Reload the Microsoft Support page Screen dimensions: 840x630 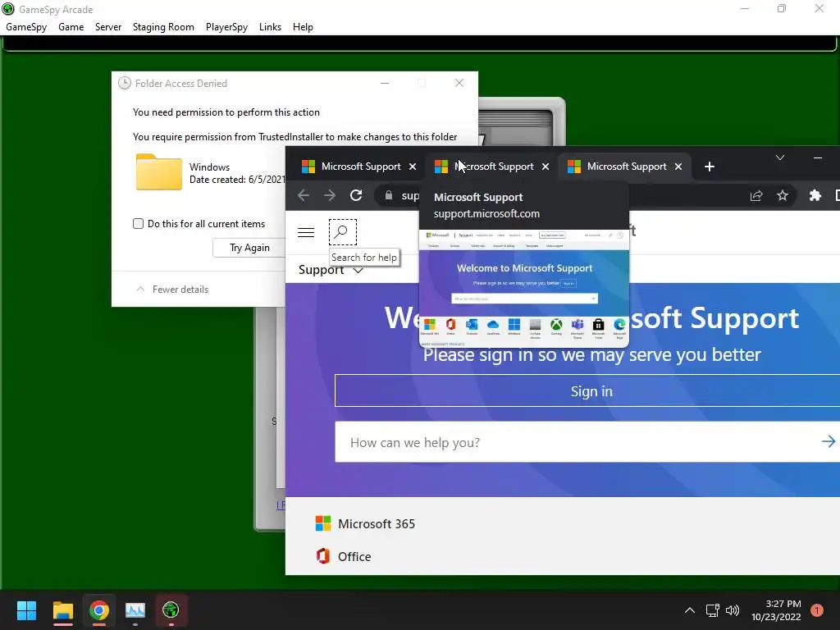tap(356, 195)
